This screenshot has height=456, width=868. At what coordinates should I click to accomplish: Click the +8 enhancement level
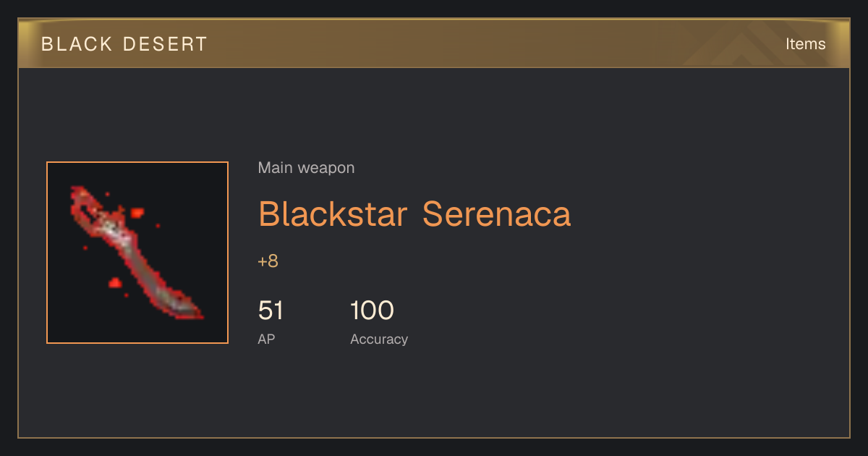(268, 261)
